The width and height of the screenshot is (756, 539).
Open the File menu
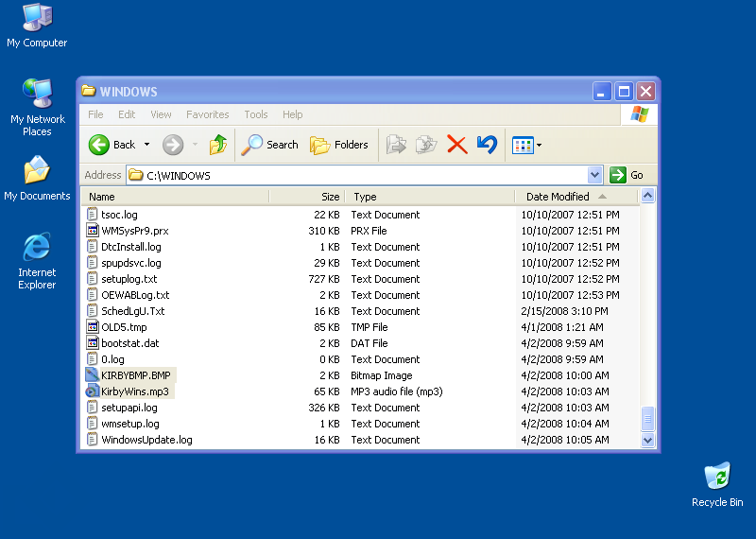[95, 114]
